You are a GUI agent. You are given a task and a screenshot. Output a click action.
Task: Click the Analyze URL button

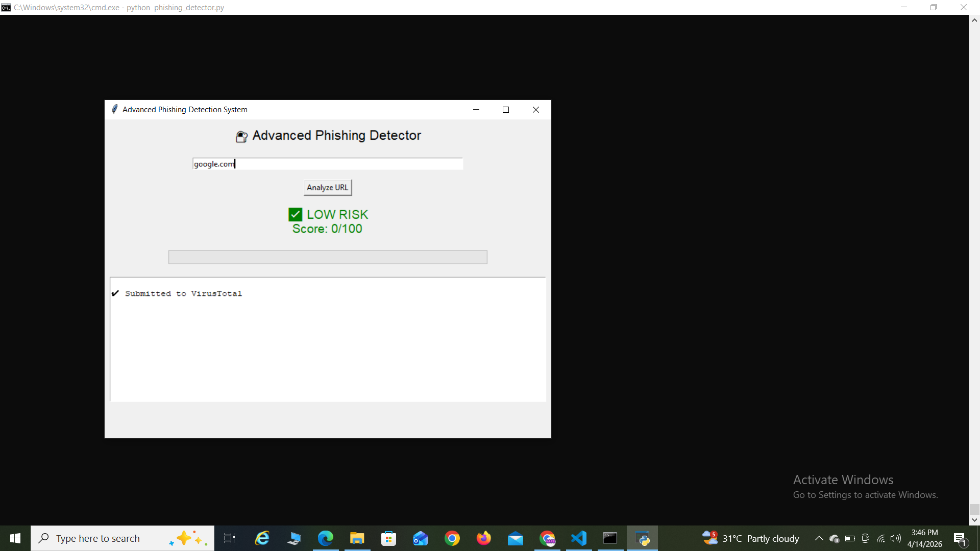click(x=327, y=188)
